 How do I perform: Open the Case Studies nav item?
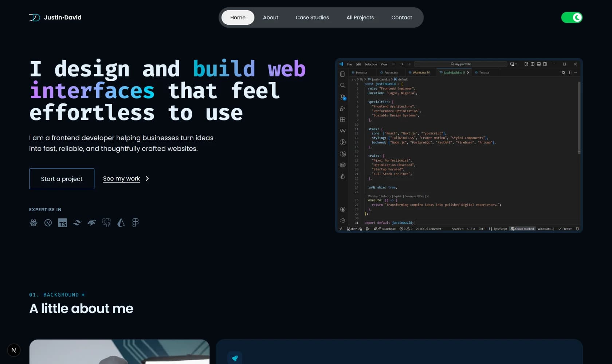tap(312, 17)
